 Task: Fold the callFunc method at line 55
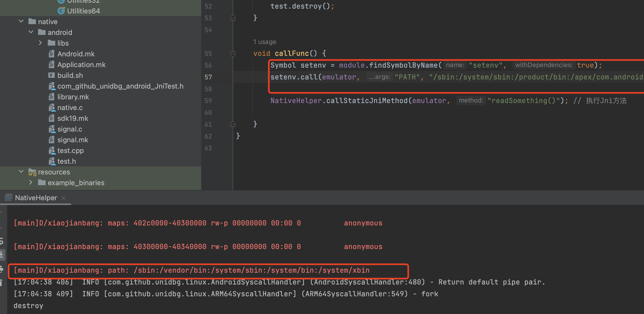coord(233,54)
